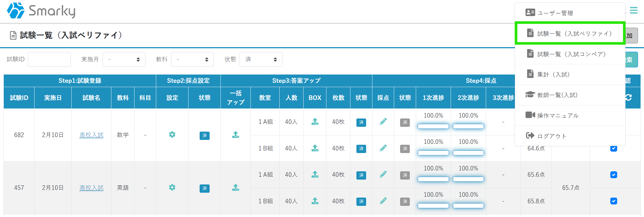Click the refresh icon in table header
644x217 pixels.
[x=628, y=98]
